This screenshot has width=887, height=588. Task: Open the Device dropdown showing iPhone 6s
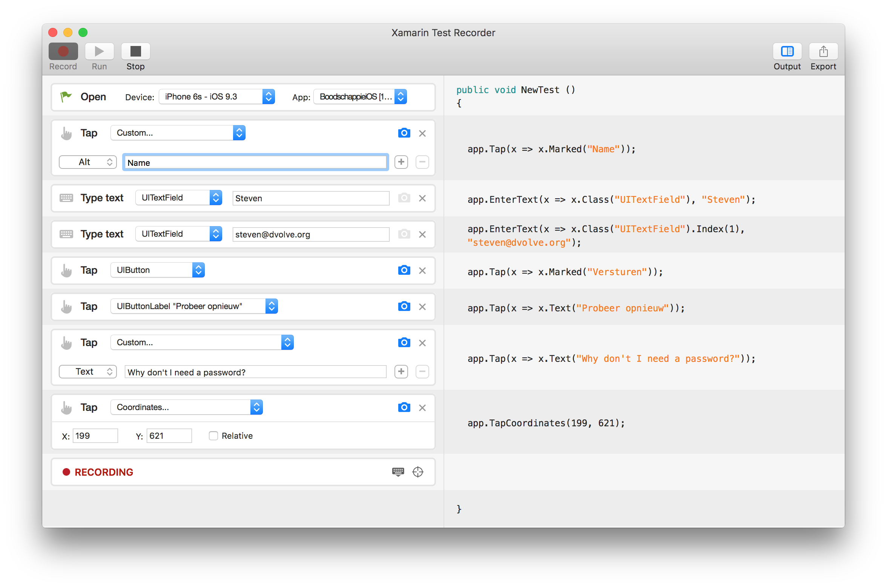tap(217, 97)
